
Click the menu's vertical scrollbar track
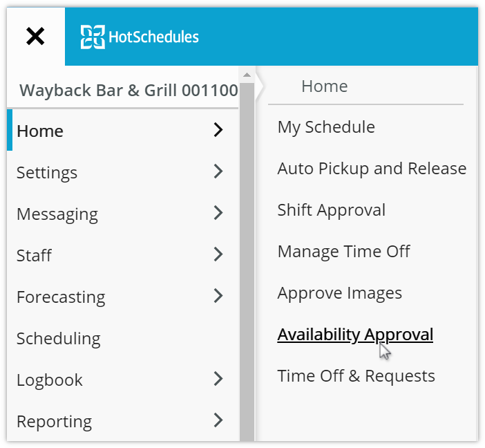coord(247,262)
